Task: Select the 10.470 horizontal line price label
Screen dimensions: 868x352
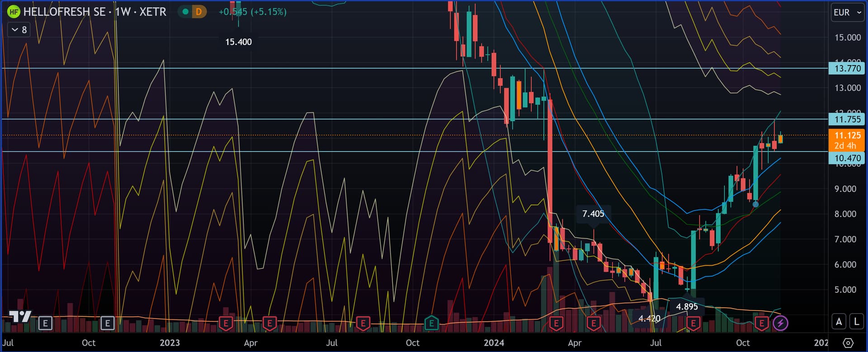Action: (x=846, y=158)
